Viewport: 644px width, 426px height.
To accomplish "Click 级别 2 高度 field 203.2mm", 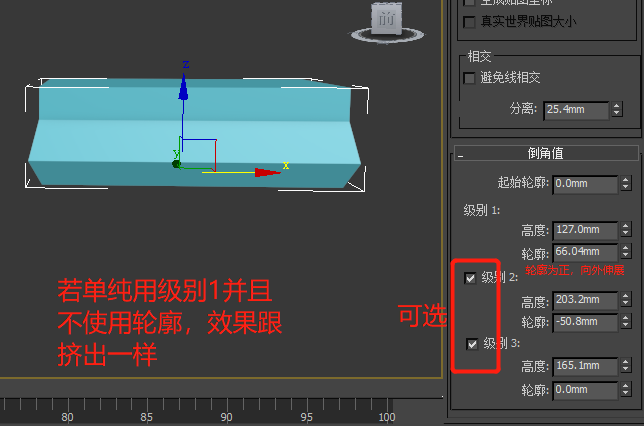I will [585, 299].
